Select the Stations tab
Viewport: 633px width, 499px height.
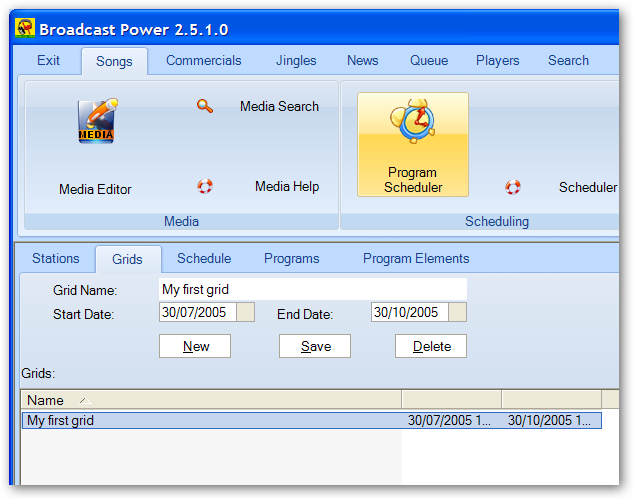coord(56,258)
